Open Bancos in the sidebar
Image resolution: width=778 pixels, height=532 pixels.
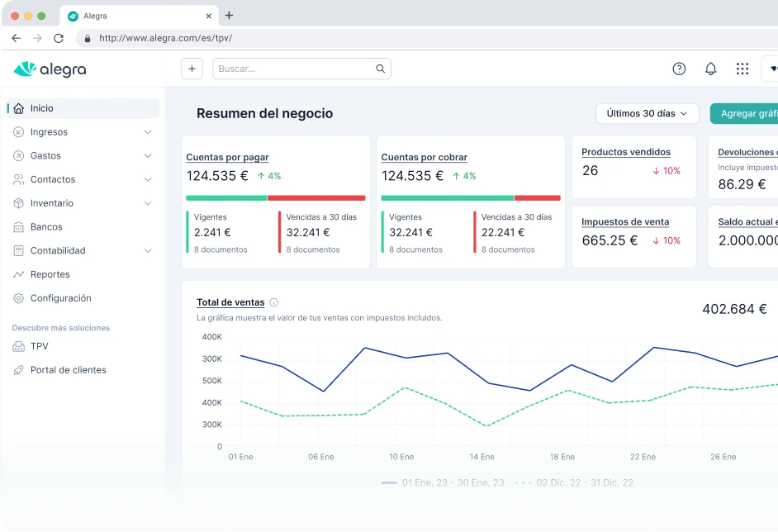46,227
